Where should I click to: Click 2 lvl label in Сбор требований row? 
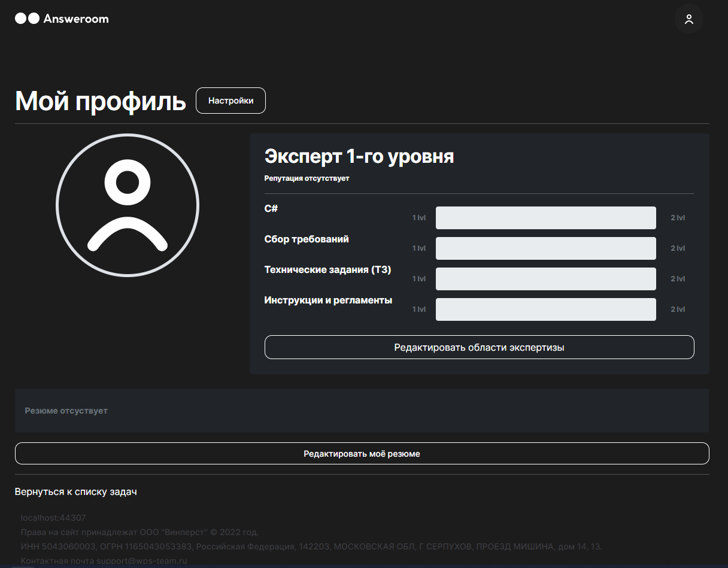[x=678, y=248]
